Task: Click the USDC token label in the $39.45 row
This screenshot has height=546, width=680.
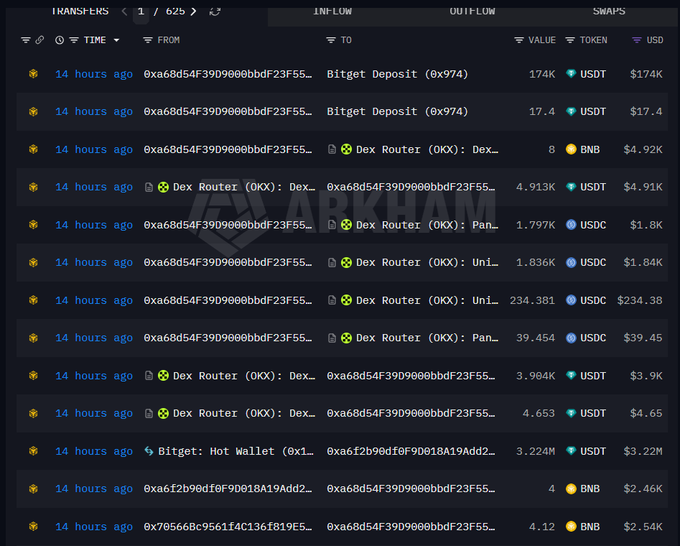Action: [x=593, y=338]
